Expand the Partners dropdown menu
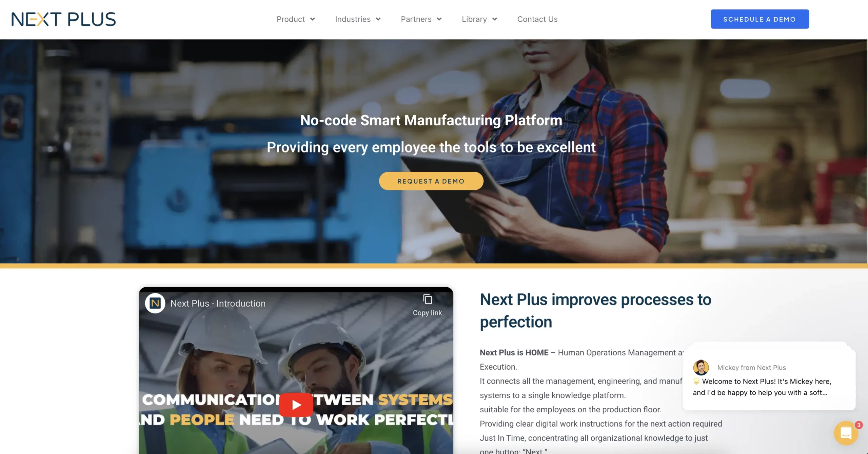The image size is (868, 454). point(421,19)
